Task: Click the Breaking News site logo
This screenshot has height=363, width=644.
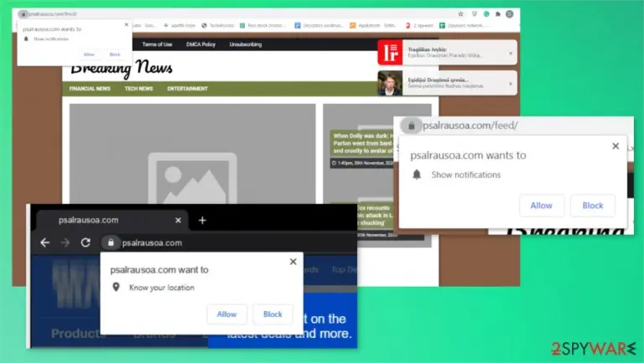Action: (122, 67)
